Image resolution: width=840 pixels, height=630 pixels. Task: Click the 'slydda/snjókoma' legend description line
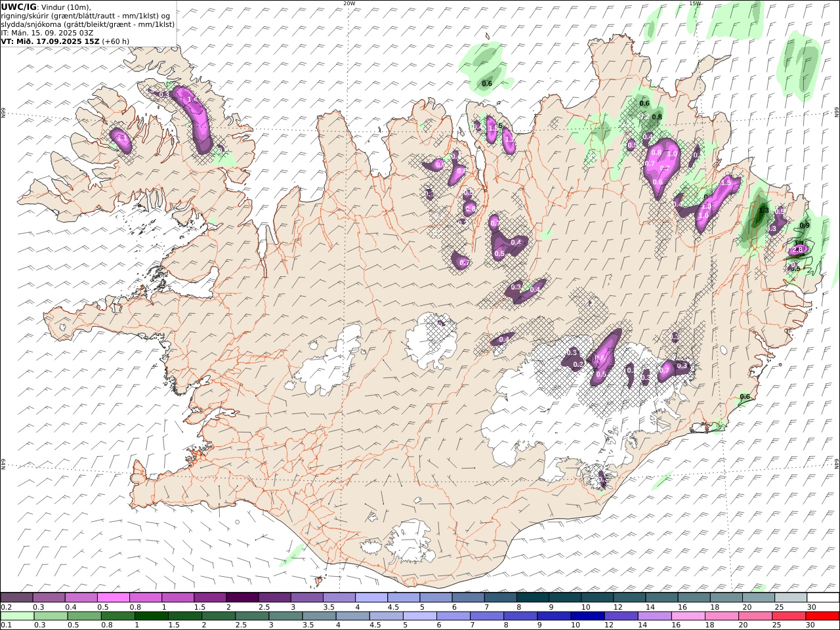(x=87, y=24)
